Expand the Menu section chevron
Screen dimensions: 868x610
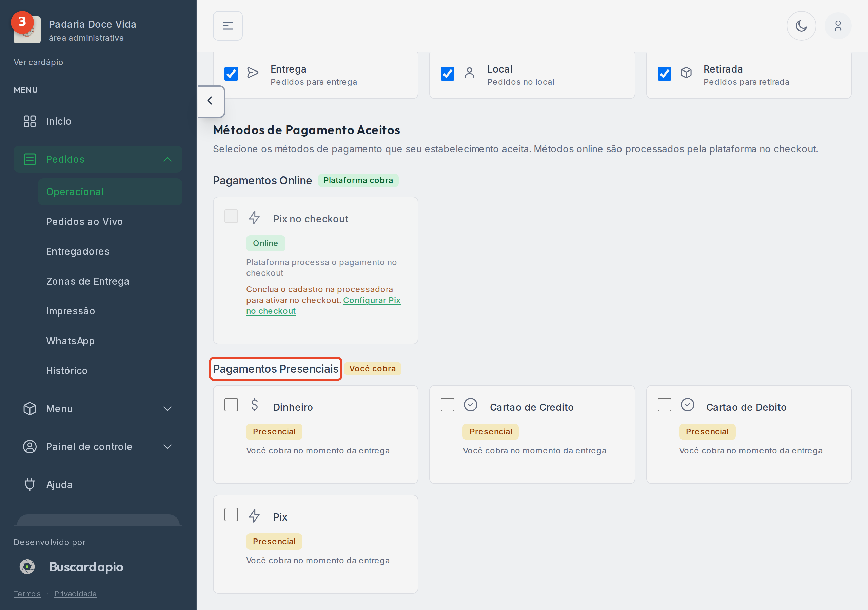pyautogui.click(x=167, y=409)
